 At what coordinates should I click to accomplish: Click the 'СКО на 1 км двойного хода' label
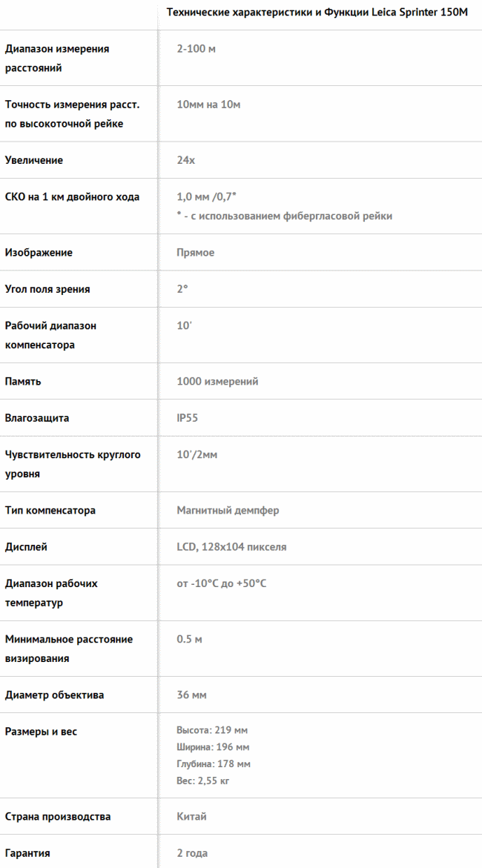click(x=72, y=197)
